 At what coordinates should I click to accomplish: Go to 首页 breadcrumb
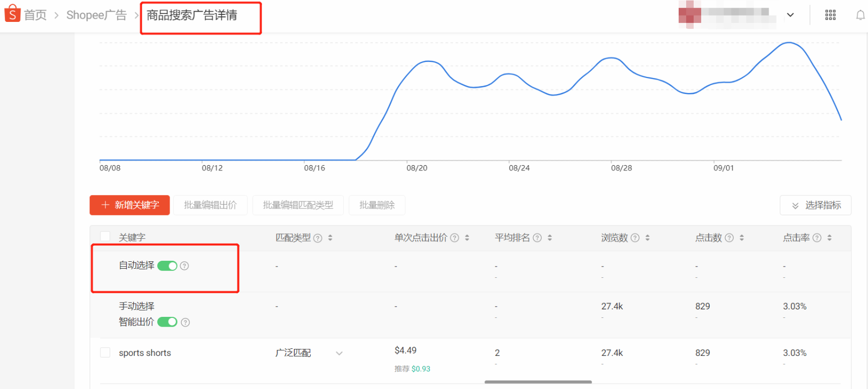35,15
